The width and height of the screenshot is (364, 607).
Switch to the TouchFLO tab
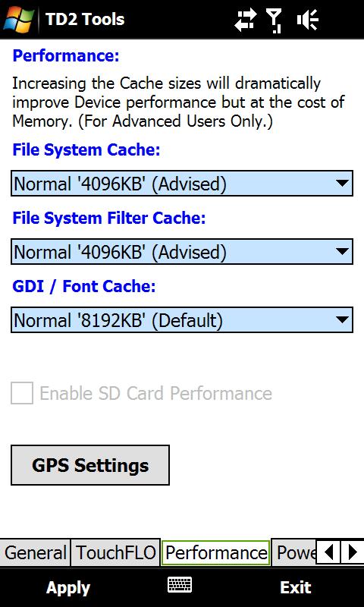pyautogui.click(x=115, y=552)
